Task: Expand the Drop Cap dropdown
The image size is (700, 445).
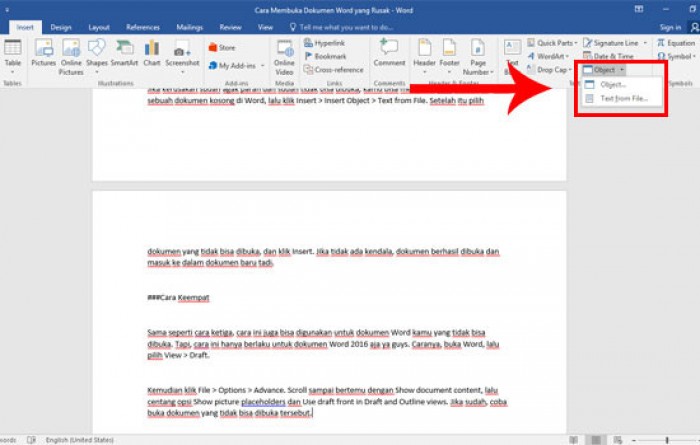Action: pyautogui.click(x=570, y=70)
